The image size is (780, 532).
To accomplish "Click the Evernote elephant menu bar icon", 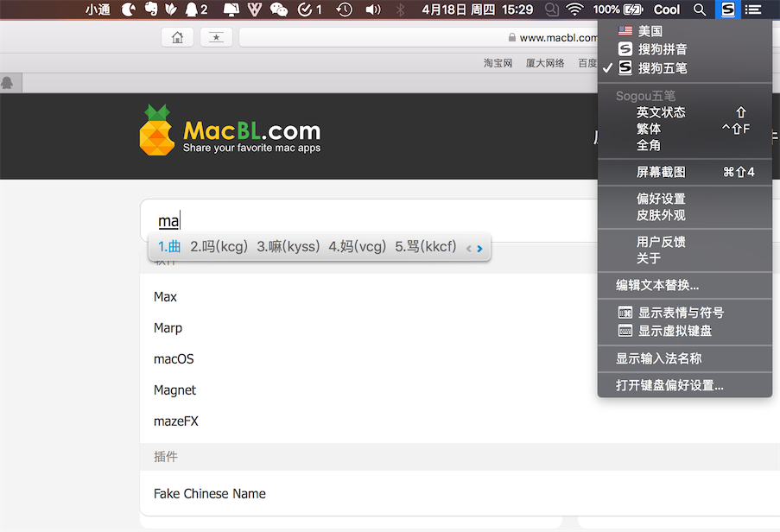I will click(150, 9).
